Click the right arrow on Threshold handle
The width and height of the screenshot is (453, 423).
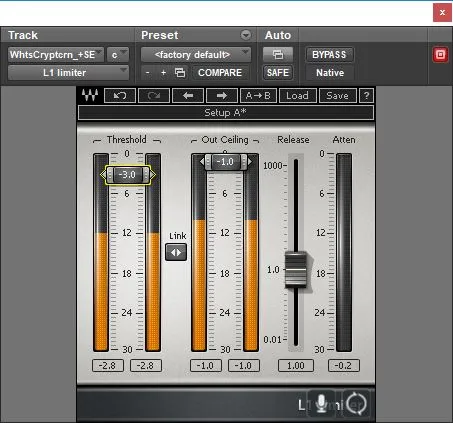point(152,175)
